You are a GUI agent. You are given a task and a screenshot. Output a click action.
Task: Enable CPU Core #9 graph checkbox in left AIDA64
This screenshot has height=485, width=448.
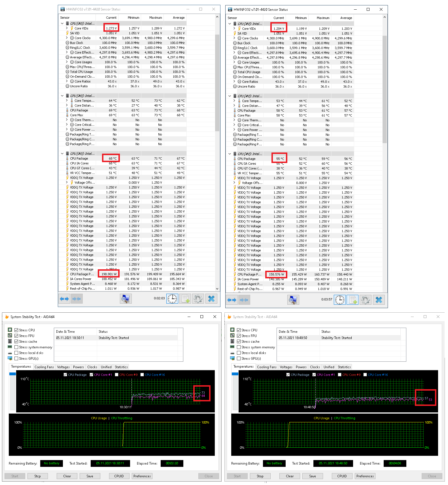(117, 375)
